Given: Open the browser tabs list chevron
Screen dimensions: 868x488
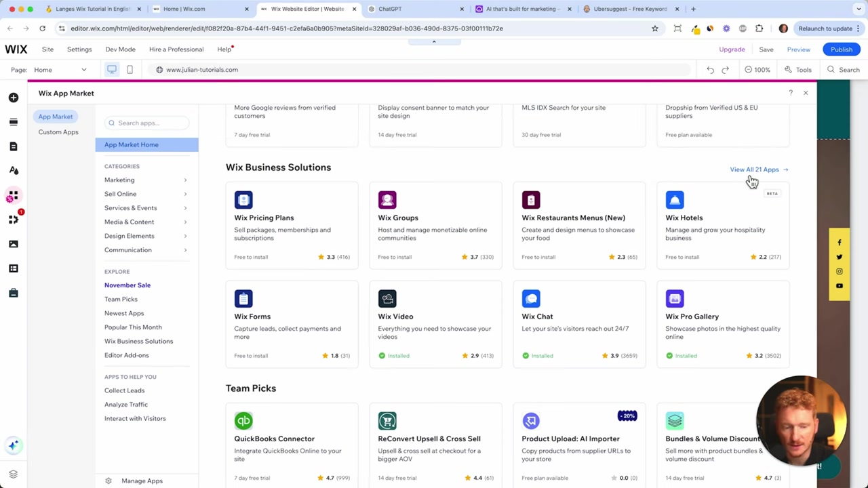Looking at the screenshot, I should click(859, 9).
